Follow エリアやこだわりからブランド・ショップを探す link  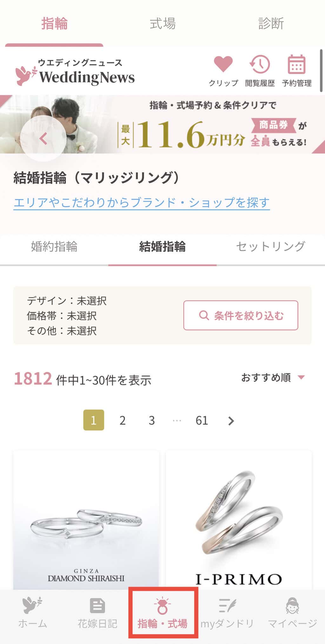point(142,202)
